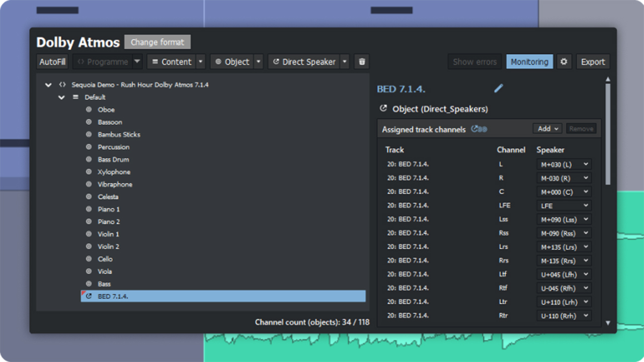Collapse the Sequoia Demo programme node
644x362 pixels.
click(x=48, y=85)
